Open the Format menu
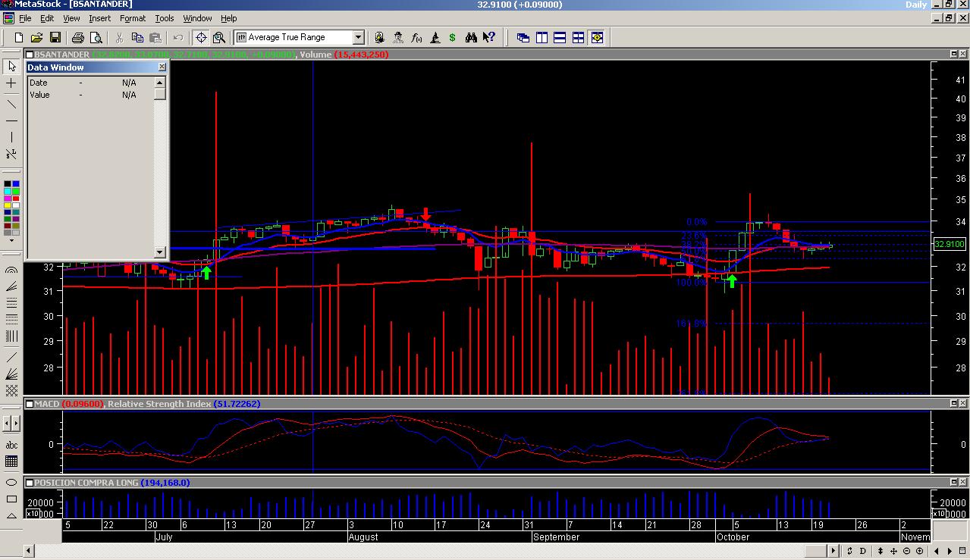The height and width of the screenshot is (560, 970). pos(133,18)
